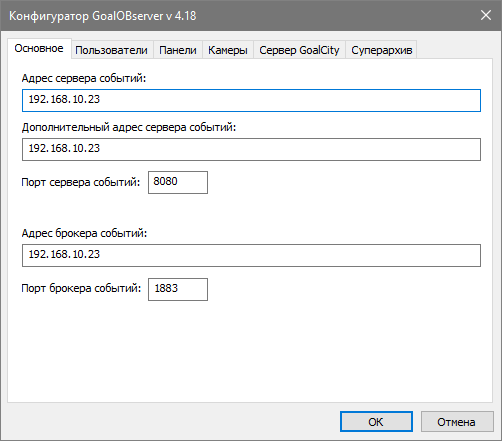Open the Пользователи tab
The width and height of the screenshot is (502, 441).
coord(112,50)
